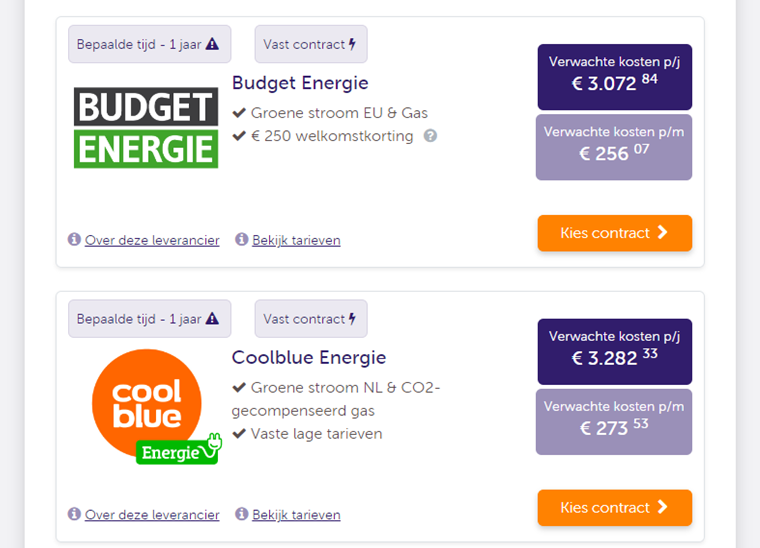
Task: Click info icon beside Coolblue's 'Bekijk tarieven'
Action: click(241, 514)
